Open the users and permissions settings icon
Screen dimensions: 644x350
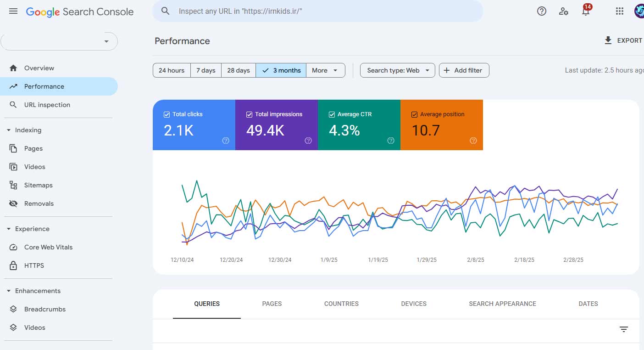pyautogui.click(x=564, y=11)
